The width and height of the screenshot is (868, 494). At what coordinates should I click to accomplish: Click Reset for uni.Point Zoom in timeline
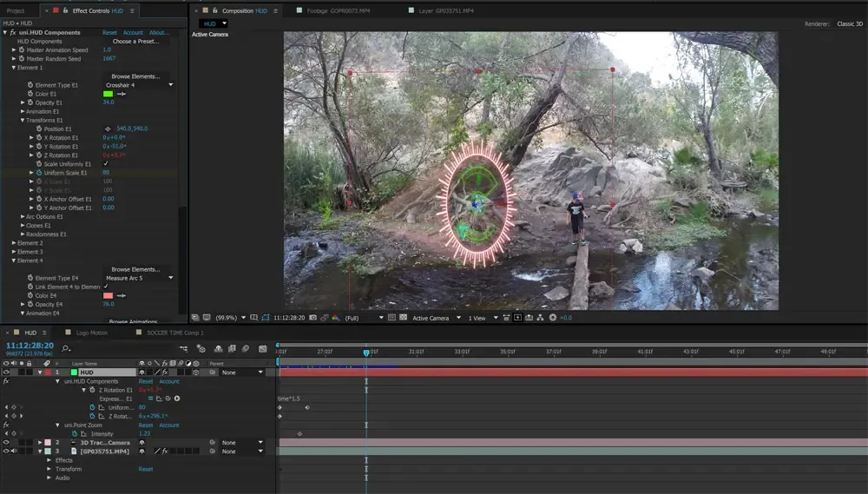point(146,425)
